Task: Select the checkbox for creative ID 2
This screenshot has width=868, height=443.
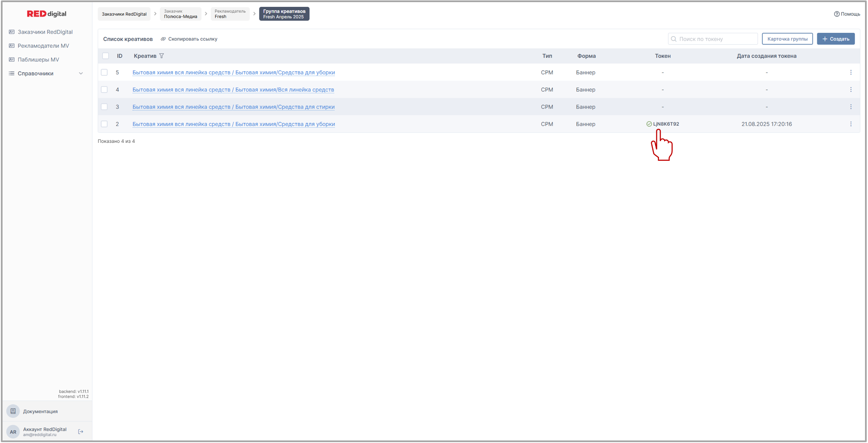Action: pos(105,124)
